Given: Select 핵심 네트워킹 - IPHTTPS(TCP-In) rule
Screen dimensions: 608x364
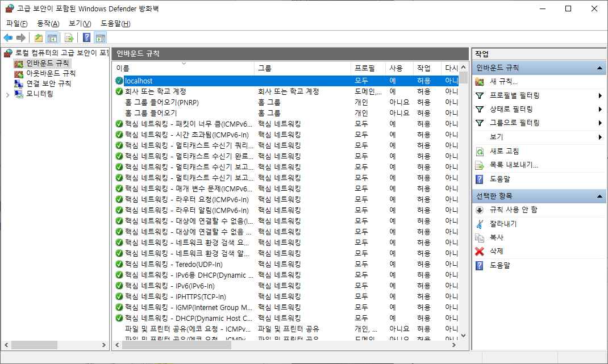Looking at the screenshot, I should pos(286,296).
